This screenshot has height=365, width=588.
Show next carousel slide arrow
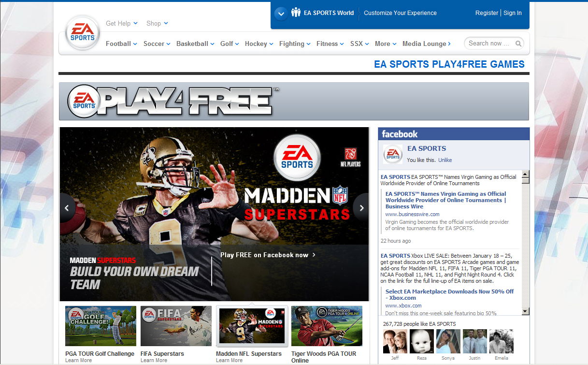[x=361, y=208]
